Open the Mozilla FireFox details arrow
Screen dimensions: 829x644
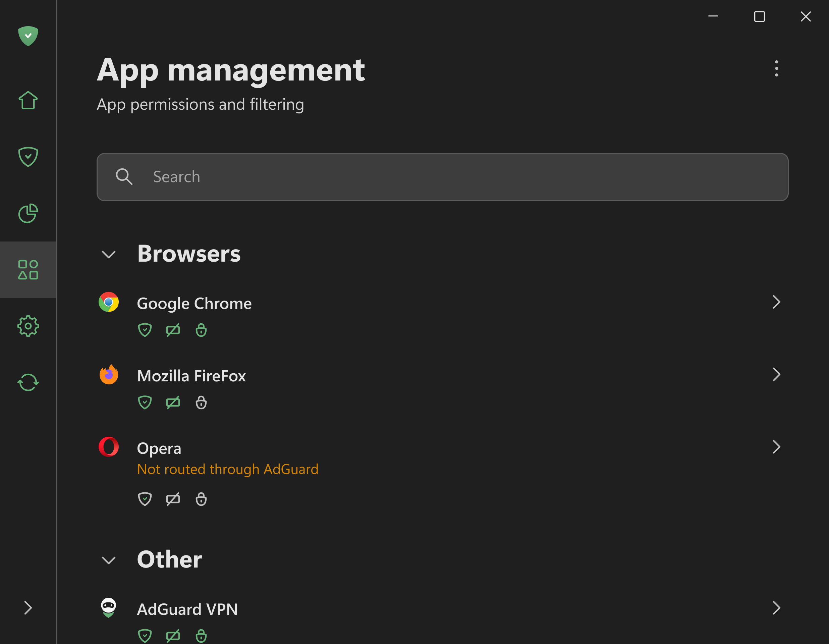tap(776, 374)
